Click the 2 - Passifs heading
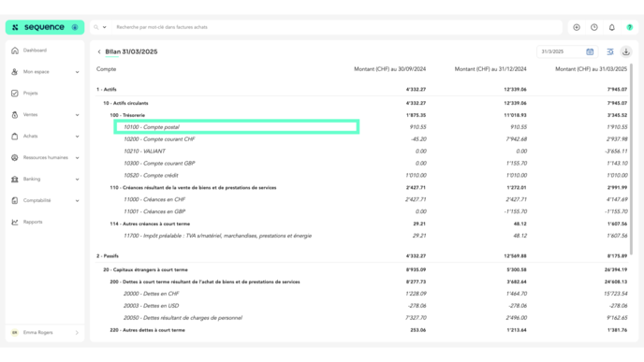 pos(108,256)
